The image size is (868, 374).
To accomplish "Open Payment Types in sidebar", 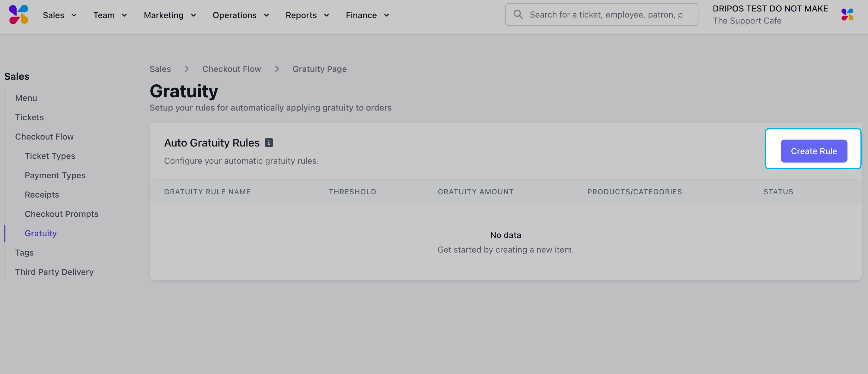I will click(x=55, y=175).
